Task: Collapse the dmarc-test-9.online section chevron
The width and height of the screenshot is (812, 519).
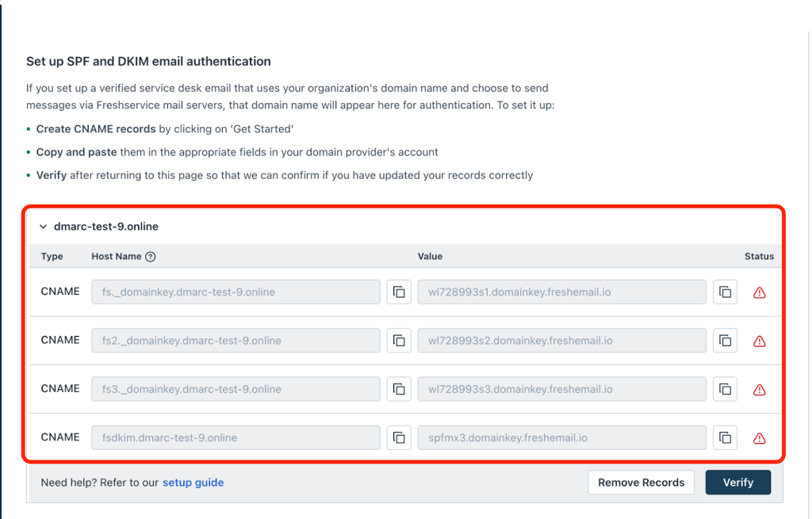Action: tap(43, 227)
